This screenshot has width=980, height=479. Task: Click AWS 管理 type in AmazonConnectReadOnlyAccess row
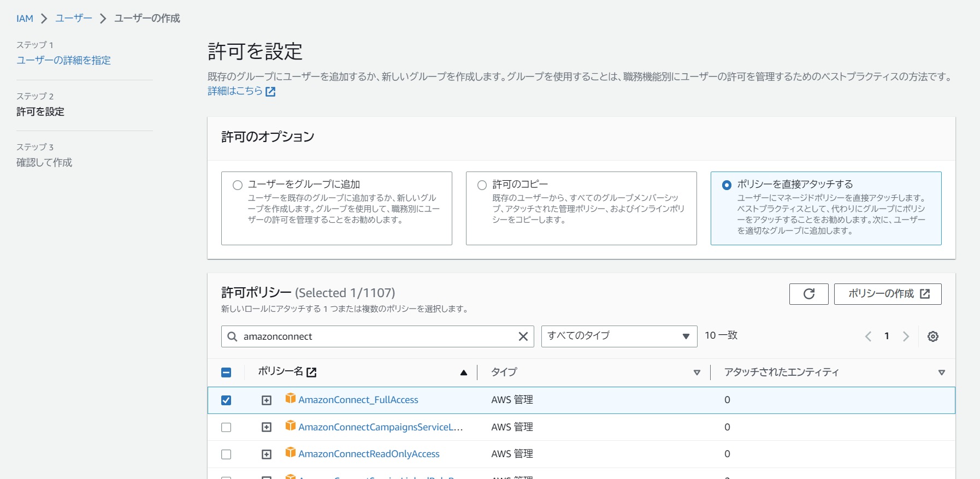click(512, 454)
